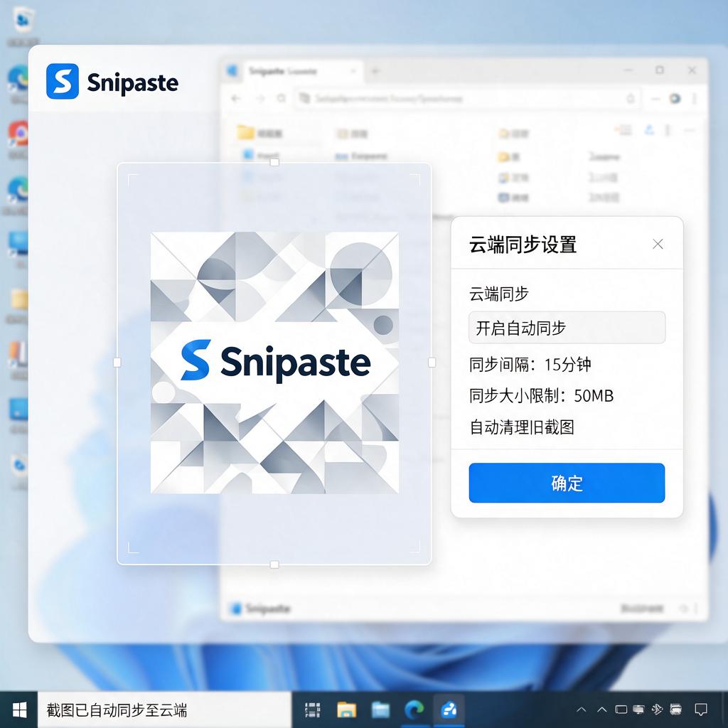Confirm settings with the 确定 button

pos(567,483)
